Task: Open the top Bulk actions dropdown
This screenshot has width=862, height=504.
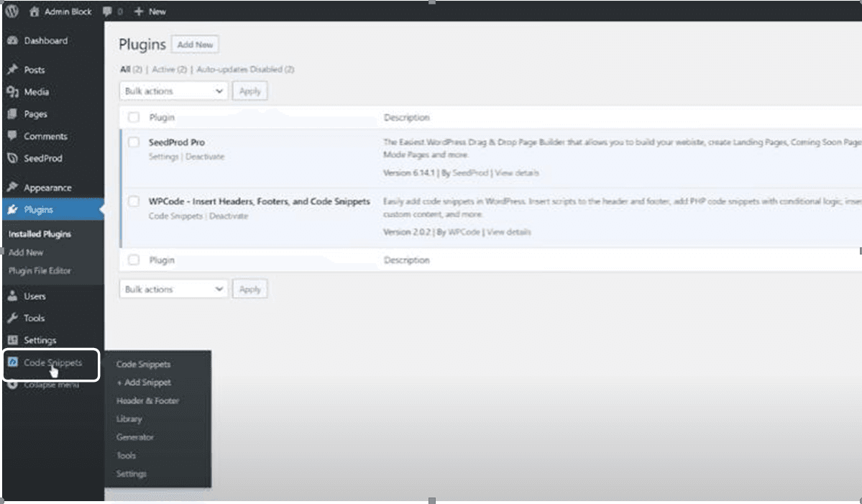Action: pyautogui.click(x=173, y=91)
